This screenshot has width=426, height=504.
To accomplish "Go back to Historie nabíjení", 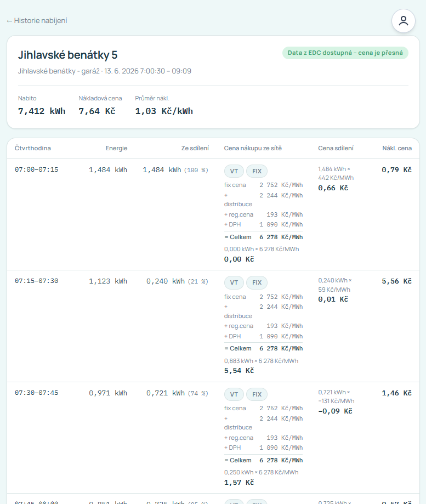I will pyautogui.click(x=37, y=21).
